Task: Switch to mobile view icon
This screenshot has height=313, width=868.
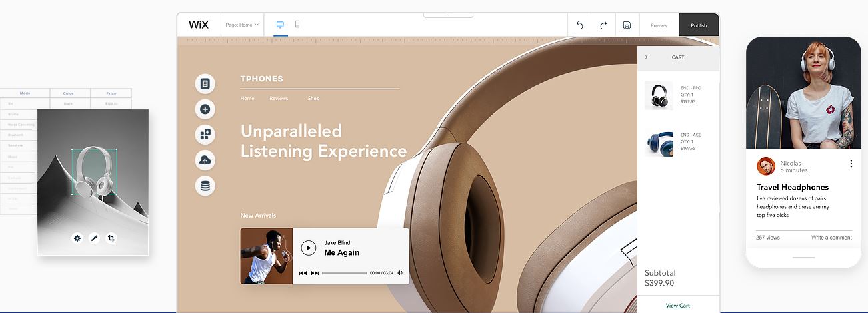Action: (x=297, y=25)
